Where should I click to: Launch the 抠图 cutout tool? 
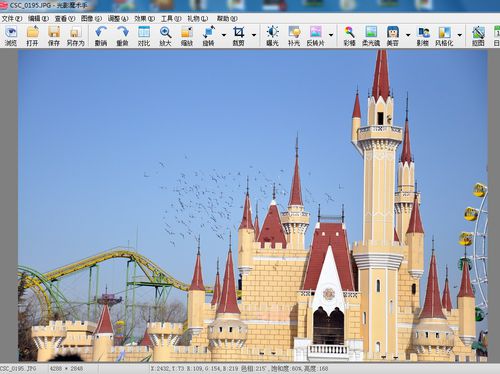pyautogui.click(x=478, y=36)
